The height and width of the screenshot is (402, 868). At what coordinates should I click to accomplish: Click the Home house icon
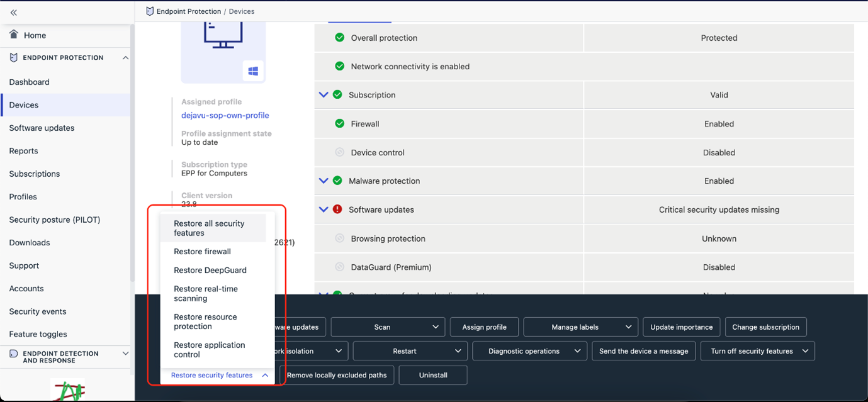(14, 35)
